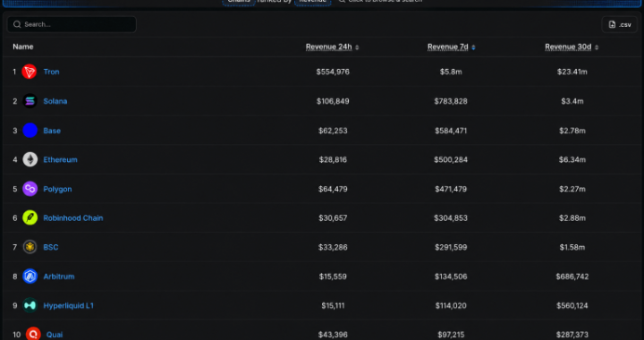Download table using the .csv button
This screenshot has height=340, width=644.
coord(619,25)
